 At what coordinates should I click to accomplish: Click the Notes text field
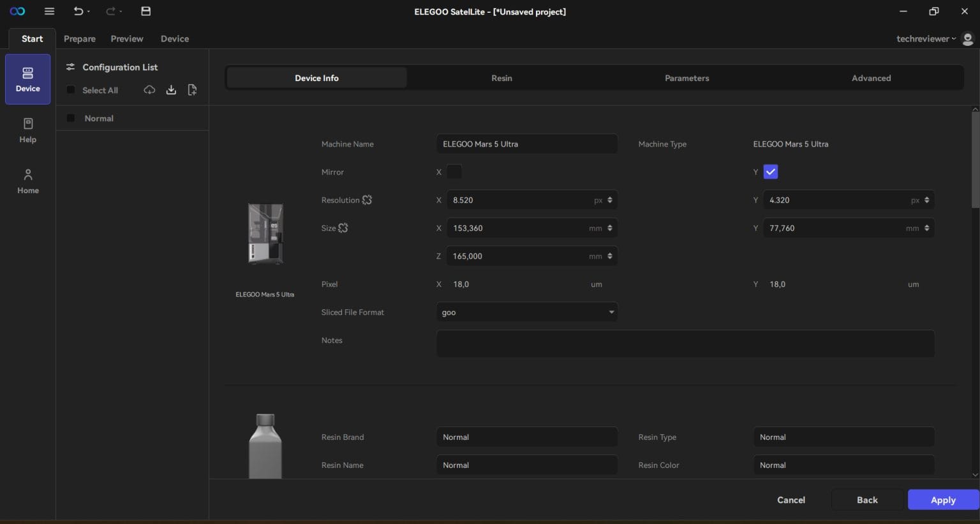(x=685, y=344)
